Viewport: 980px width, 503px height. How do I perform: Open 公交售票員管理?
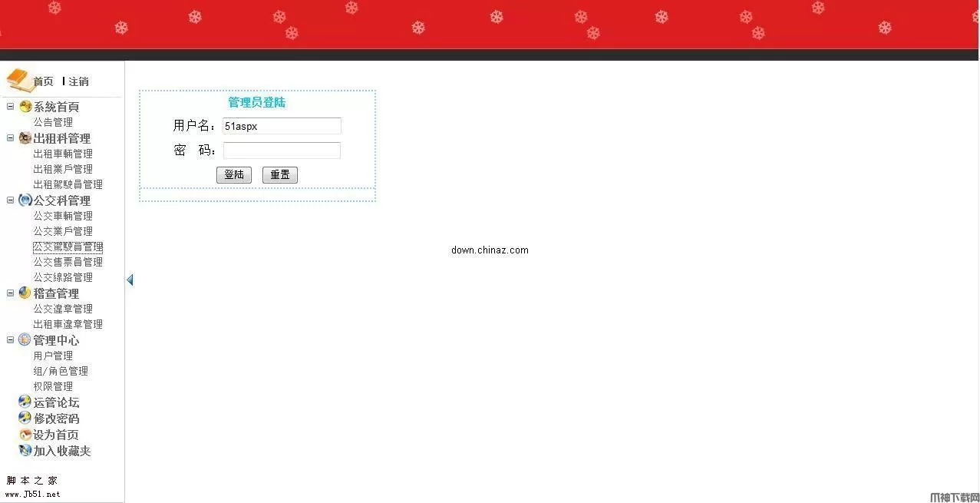tap(68, 262)
